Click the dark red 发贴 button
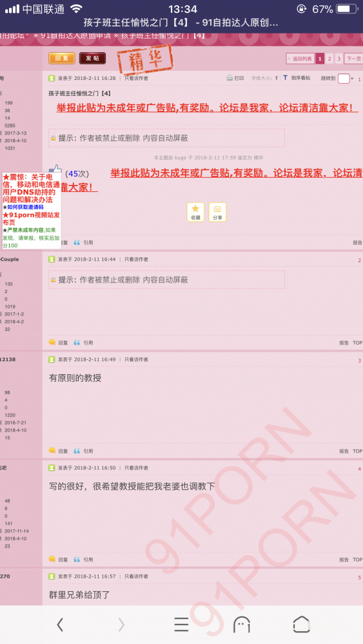 [92, 59]
